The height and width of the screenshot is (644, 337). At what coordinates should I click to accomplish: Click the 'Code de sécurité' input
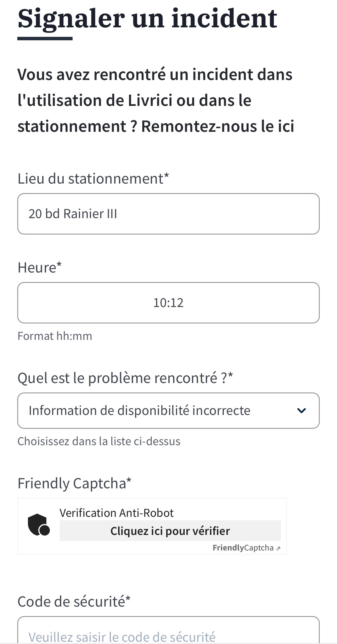point(168,630)
